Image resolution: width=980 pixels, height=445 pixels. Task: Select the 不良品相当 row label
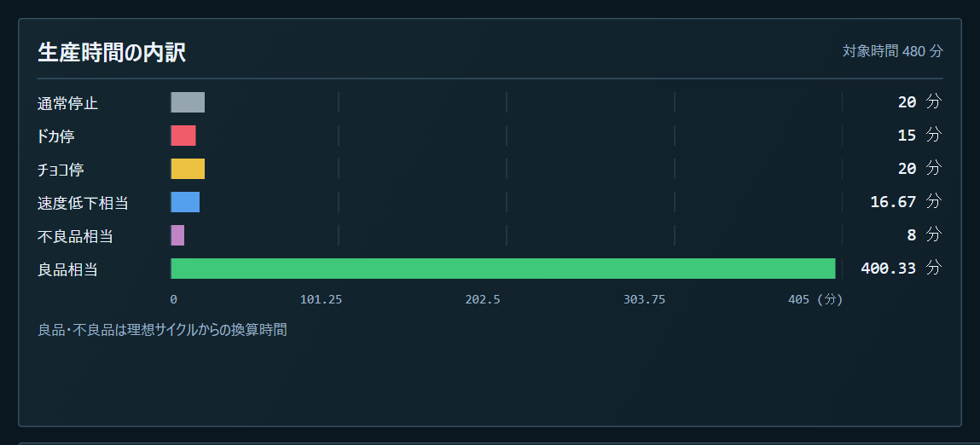tap(75, 235)
